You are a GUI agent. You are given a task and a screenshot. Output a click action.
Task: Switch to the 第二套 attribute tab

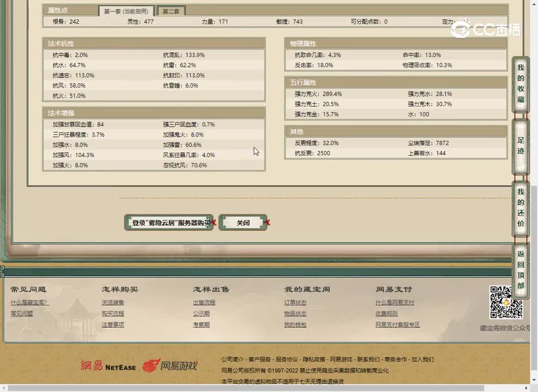click(x=171, y=10)
